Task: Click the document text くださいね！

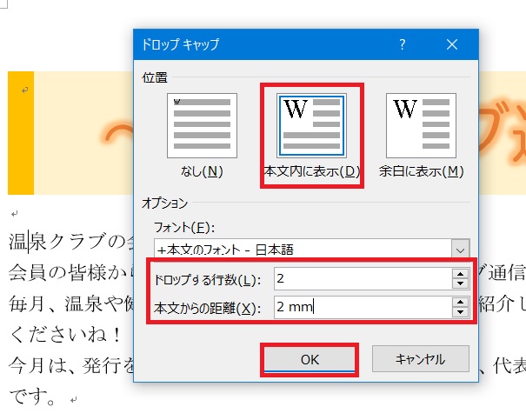Action: [64, 335]
